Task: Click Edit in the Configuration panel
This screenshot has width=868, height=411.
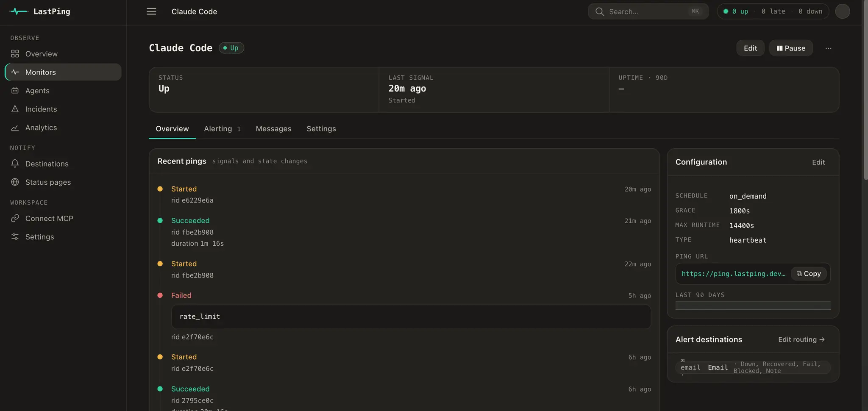Action: pyautogui.click(x=818, y=162)
